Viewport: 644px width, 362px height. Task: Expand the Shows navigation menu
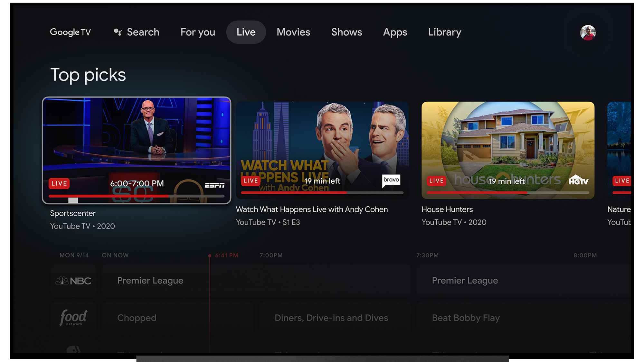[346, 32]
